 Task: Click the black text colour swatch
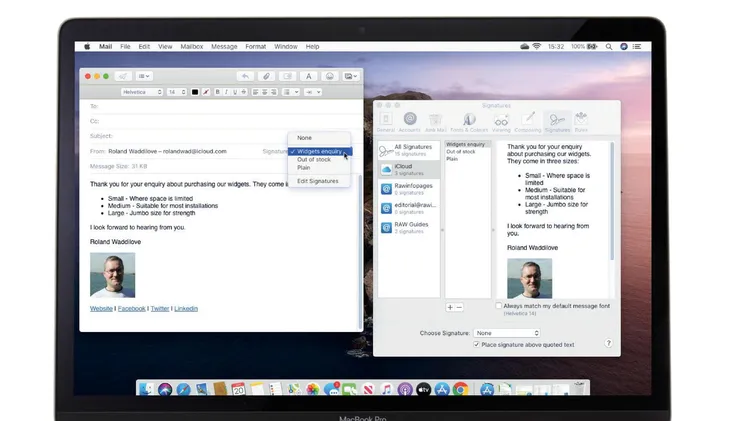(195, 92)
